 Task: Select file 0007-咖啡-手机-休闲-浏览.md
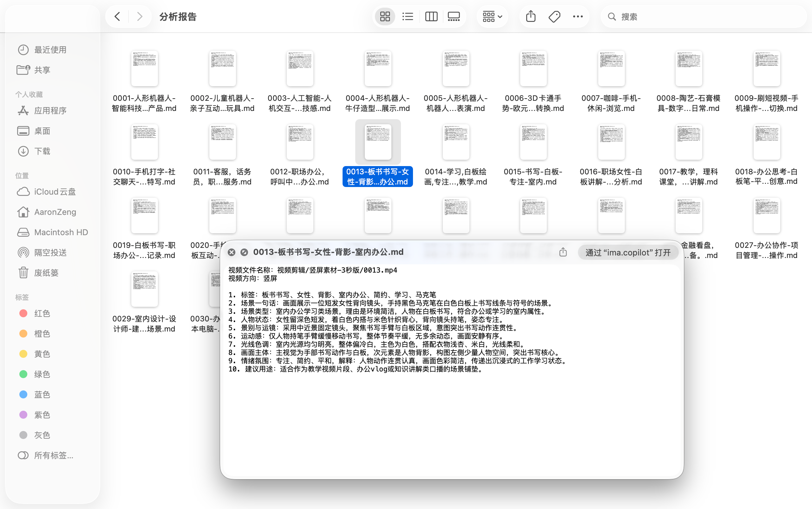pyautogui.click(x=611, y=81)
